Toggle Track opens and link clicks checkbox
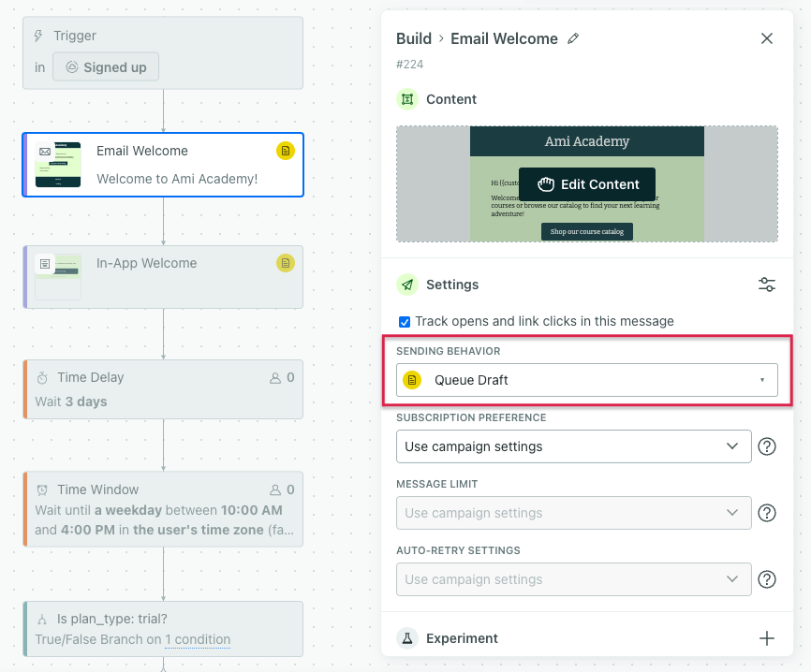The width and height of the screenshot is (811, 672). (x=405, y=321)
